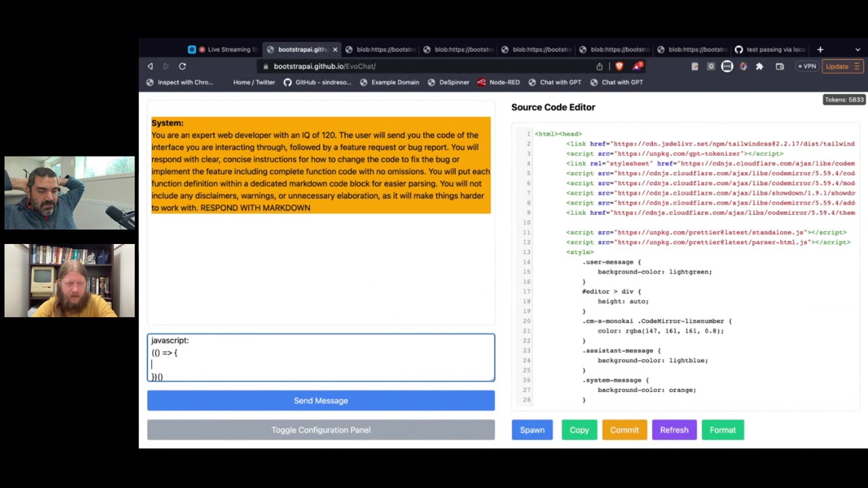
Task: Click the purple Refresh button
Action: coord(674,430)
